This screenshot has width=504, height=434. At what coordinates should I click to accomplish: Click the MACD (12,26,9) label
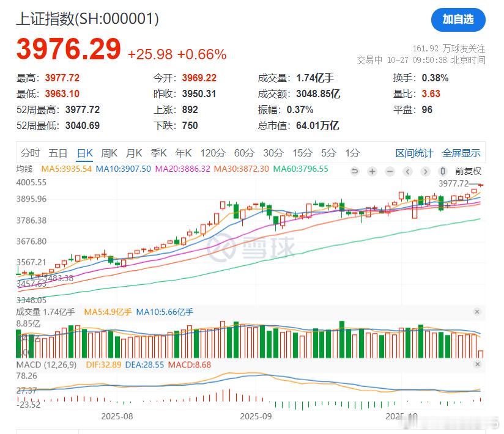[46, 365]
